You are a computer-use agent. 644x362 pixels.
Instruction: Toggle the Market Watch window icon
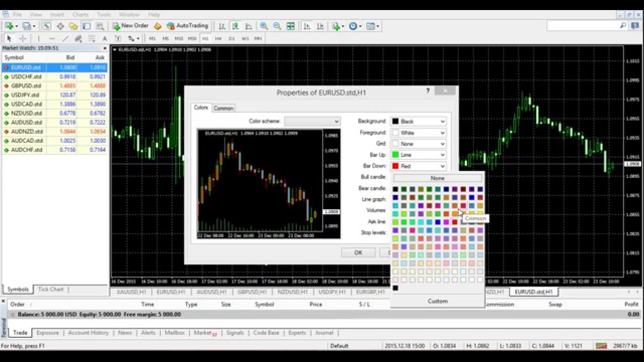(47, 26)
